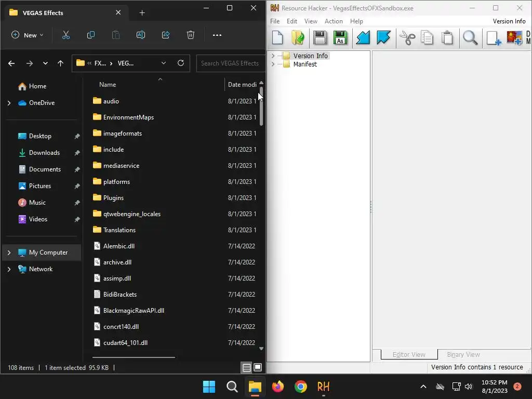Viewport: 532px width, 399px height.
Task: Launch Chrome from taskbar
Action: pos(301,387)
